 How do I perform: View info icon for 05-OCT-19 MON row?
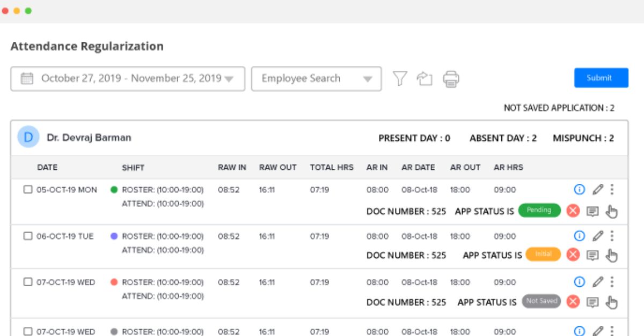(x=579, y=190)
